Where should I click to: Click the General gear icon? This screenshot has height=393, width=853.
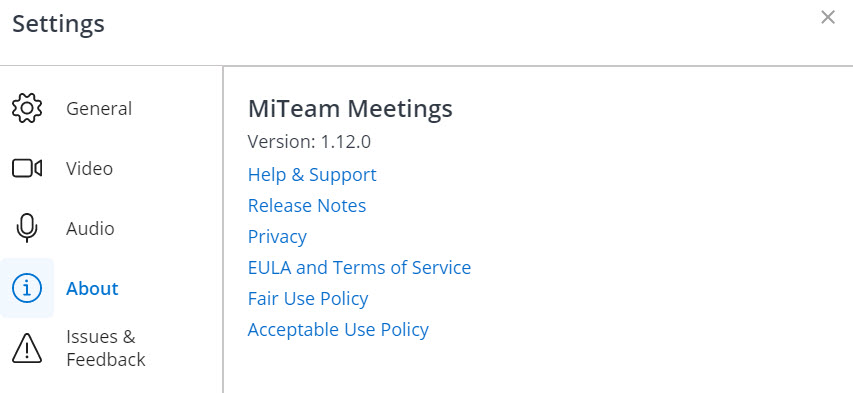pyautogui.click(x=27, y=108)
